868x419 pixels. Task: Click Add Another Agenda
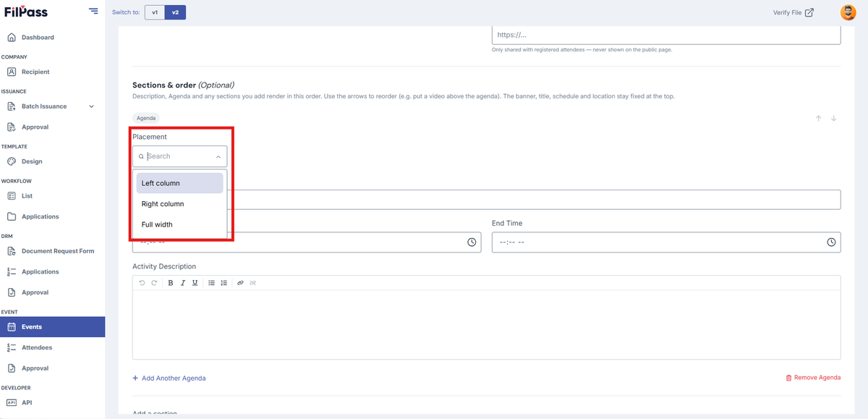(169, 378)
